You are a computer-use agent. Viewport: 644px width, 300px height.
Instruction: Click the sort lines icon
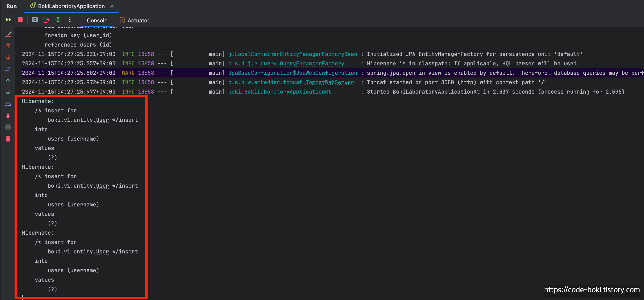[x=8, y=69]
